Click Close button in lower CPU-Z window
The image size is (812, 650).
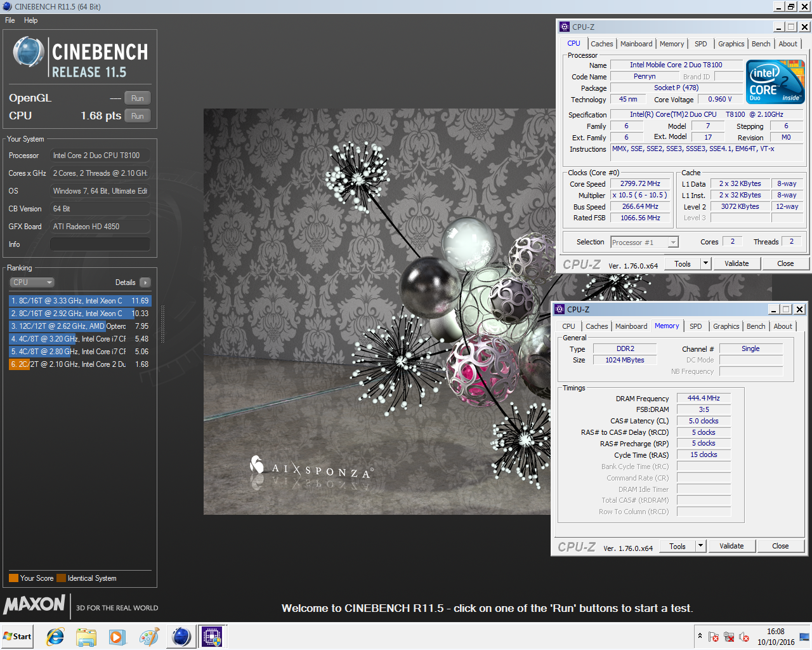point(780,546)
